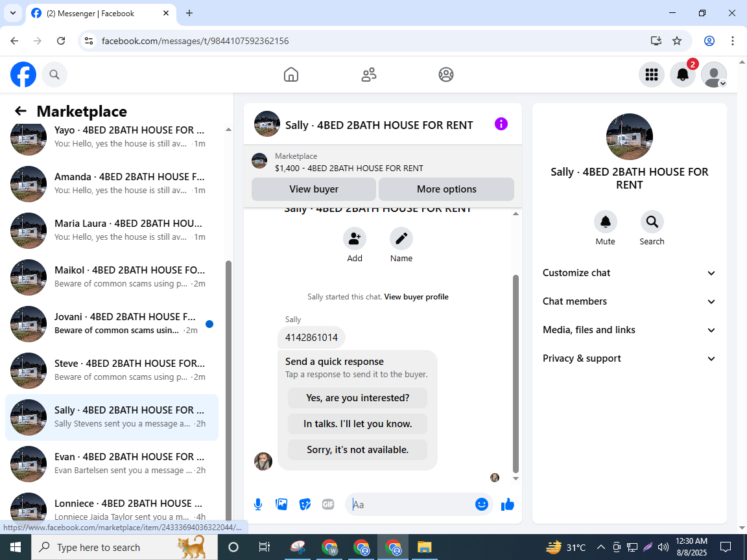Open the Maikol conversation
This screenshot has height=560, width=747.
(x=112, y=277)
